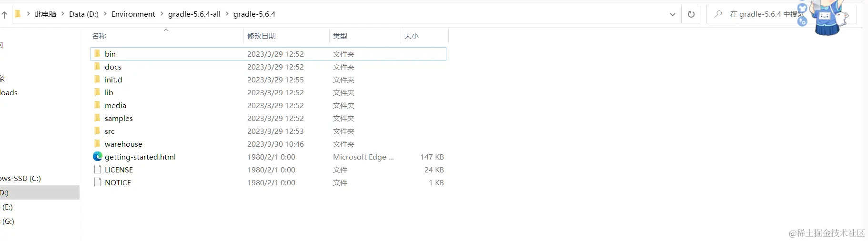Click the 1 KB size cell
The width and height of the screenshot is (868, 241).
tap(436, 182)
